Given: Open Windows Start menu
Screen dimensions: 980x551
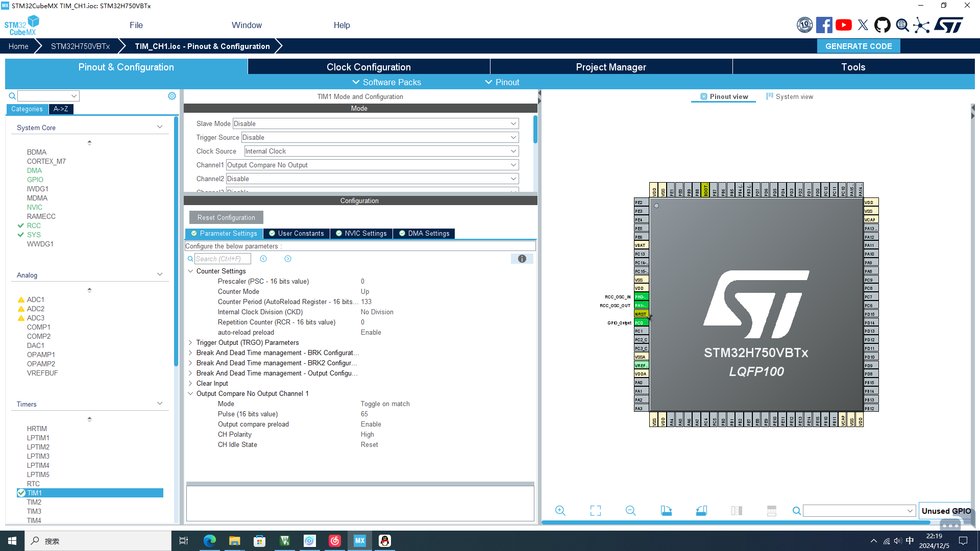Looking at the screenshot, I should coord(12,541).
